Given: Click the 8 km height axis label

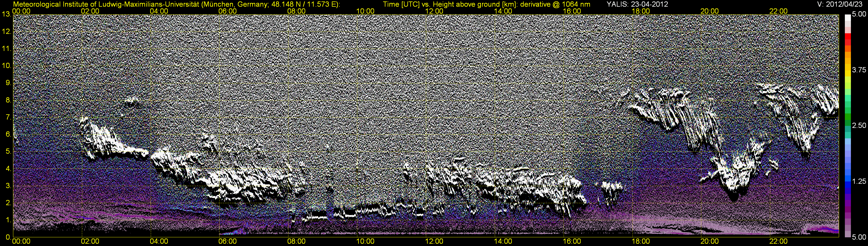Looking at the screenshot, I should (x=8, y=100).
